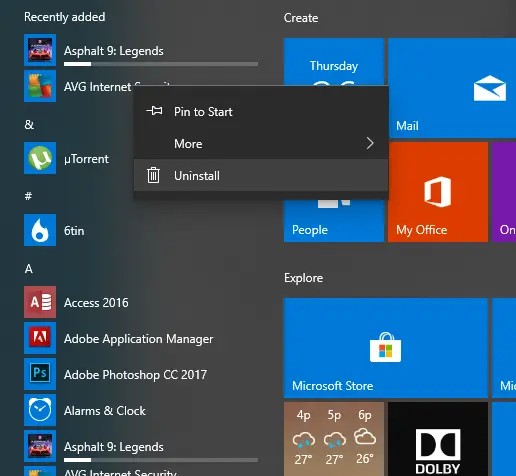The image size is (516, 476).
Task: Open the Microsoft Store tile
Action: pos(386,348)
